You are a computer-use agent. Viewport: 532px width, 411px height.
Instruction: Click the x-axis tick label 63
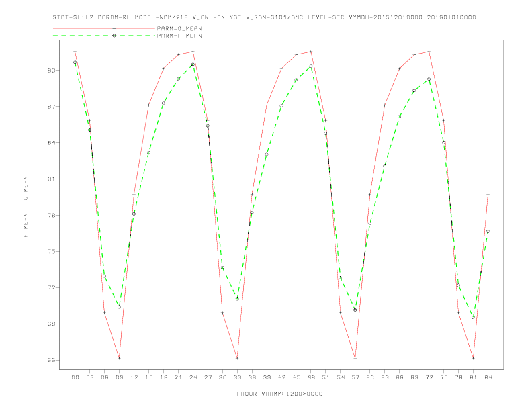(x=385, y=377)
